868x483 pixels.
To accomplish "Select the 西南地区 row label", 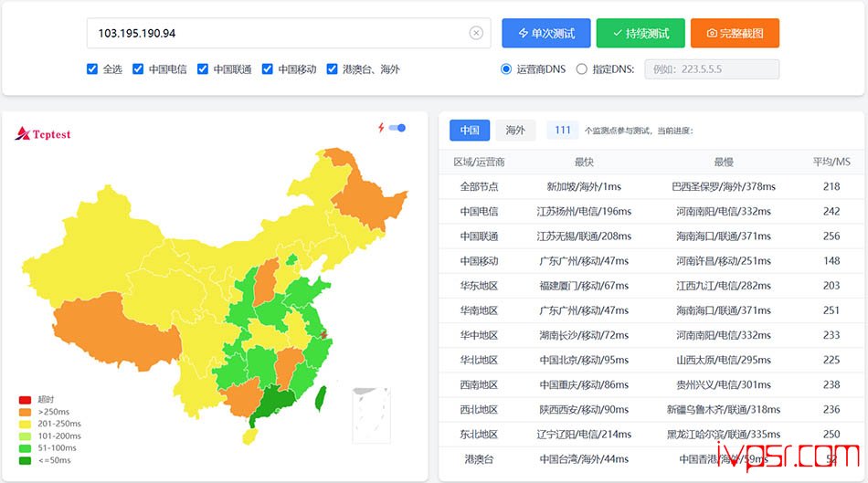I will click(x=479, y=385).
